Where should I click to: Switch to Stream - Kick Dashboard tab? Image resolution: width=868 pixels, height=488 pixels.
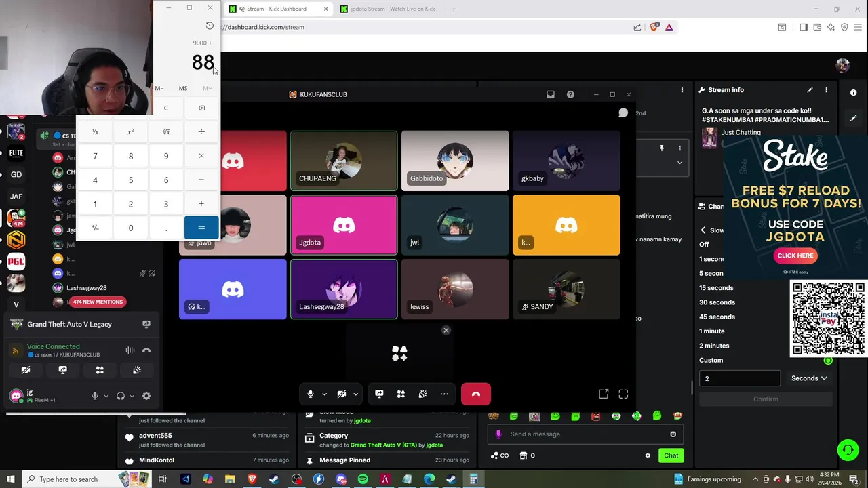[279, 9]
